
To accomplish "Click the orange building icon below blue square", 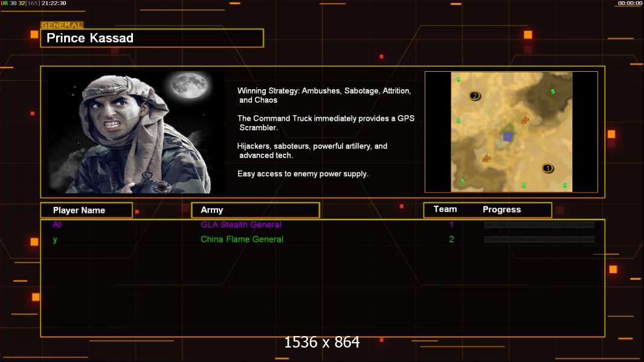I will (x=486, y=158).
